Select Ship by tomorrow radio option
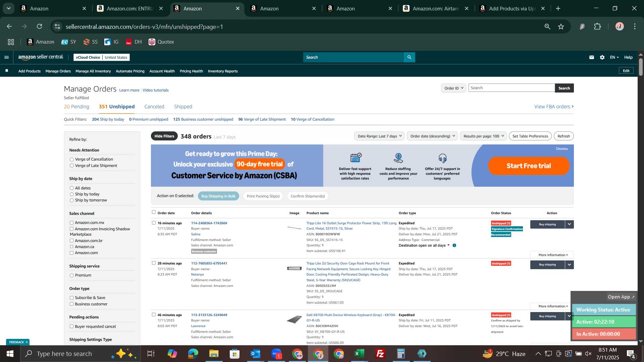This screenshot has height=362, width=644. click(x=71, y=200)
